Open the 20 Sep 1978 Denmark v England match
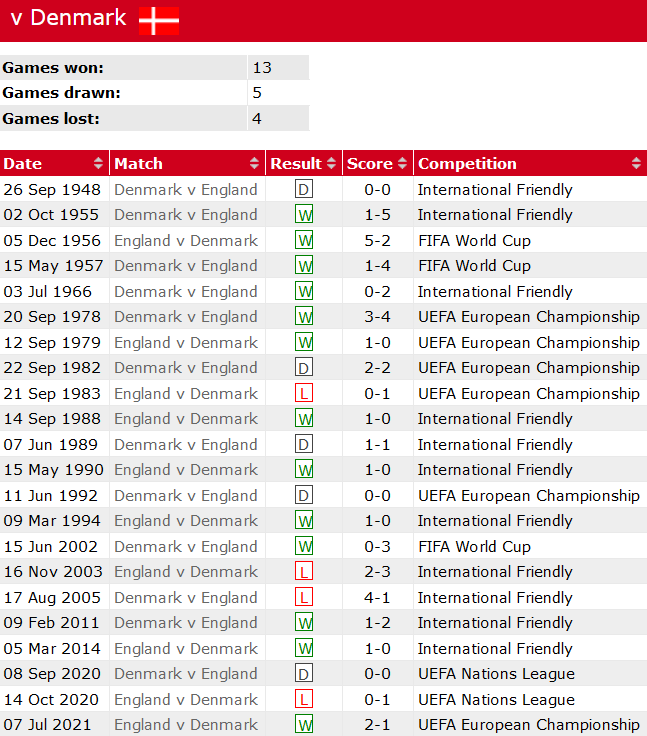This screenshot has width=647, height=736. (x=186, y=317)
